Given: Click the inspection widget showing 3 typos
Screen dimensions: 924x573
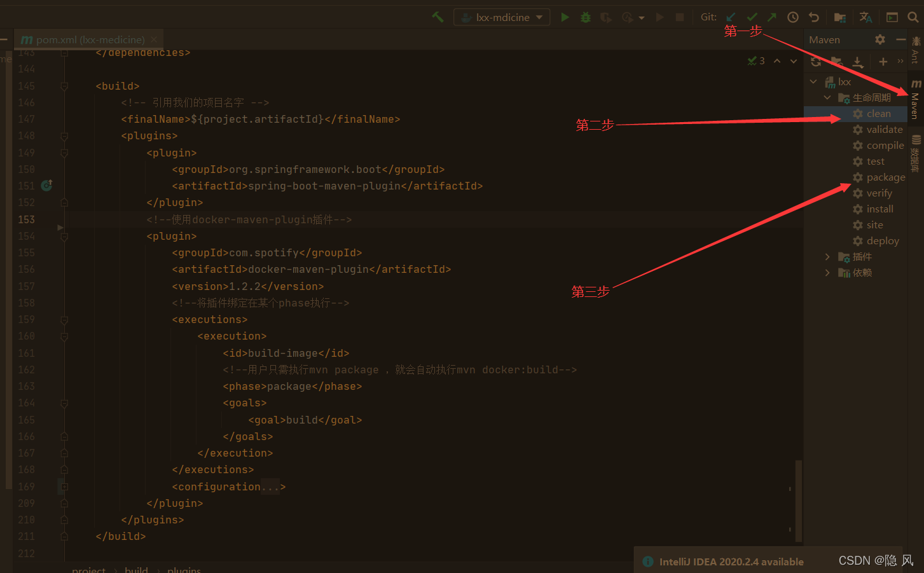Looking at the screenshot, I should [x=756, y=60].
